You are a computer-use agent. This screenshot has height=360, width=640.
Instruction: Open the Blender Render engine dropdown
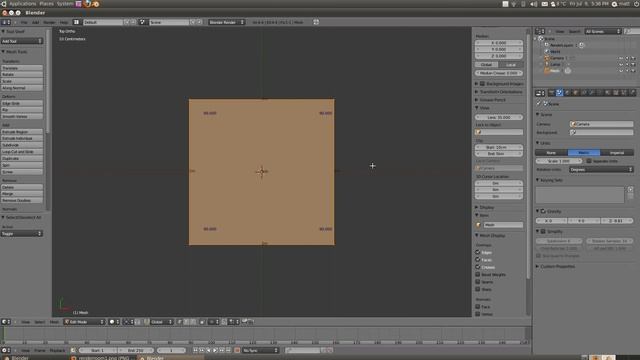[x=227, y=22]
